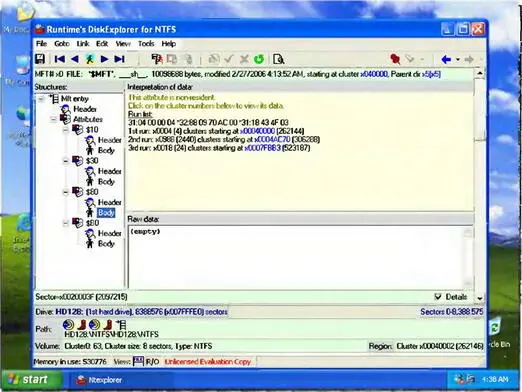Click the scroll-up arrow at top right of the pane
The height and width of the screenshot is (392, 522).
pyautogui.click(x=479, y=73)
